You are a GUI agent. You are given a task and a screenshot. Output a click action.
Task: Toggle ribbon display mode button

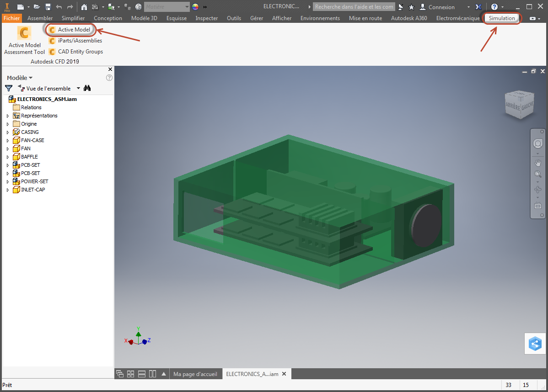tap(532, 18)
